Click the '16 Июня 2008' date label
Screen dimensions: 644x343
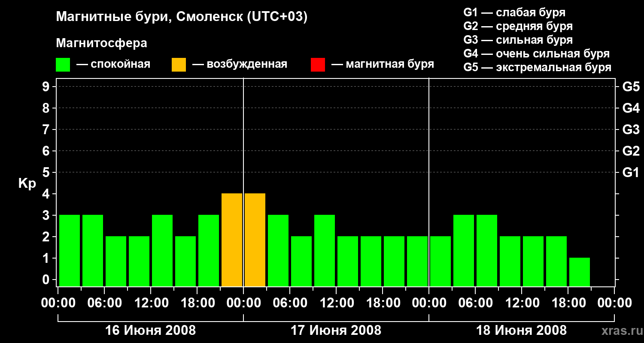click(151, 331)
